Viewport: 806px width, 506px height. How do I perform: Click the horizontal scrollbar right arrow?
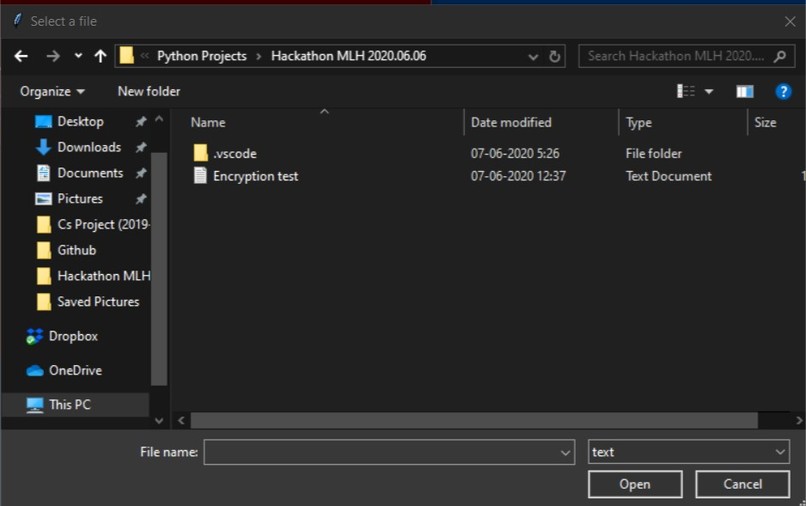(798, 420)
